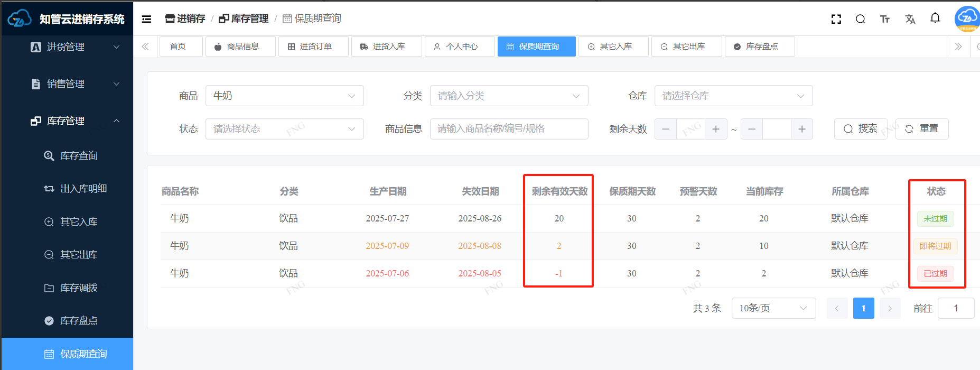Open 库存查询 in the sidebar
Screen dimensions: 980x370
(78, 156)
